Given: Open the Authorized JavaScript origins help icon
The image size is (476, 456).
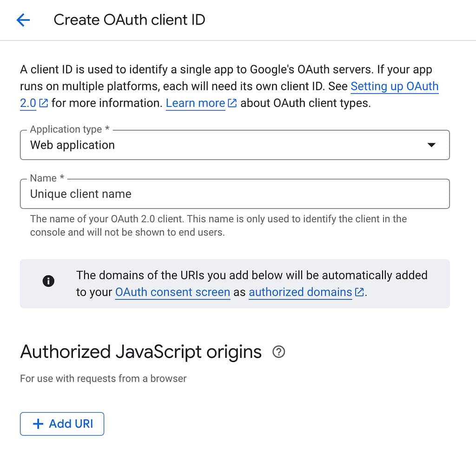Looking at the screenshot, I should [x=278, y=352].
